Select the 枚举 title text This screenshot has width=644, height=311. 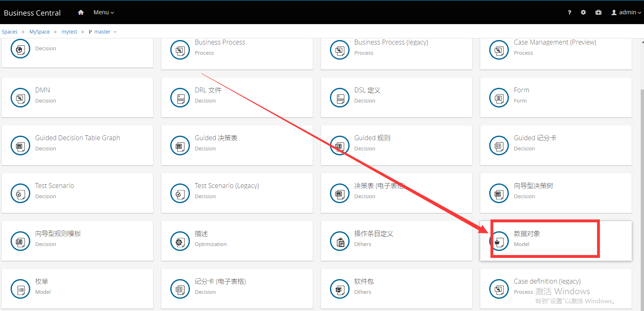[x=42, y=282]
